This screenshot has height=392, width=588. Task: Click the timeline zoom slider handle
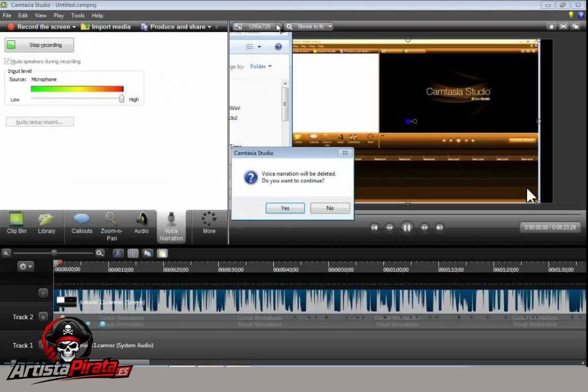[x=54, y=253]
